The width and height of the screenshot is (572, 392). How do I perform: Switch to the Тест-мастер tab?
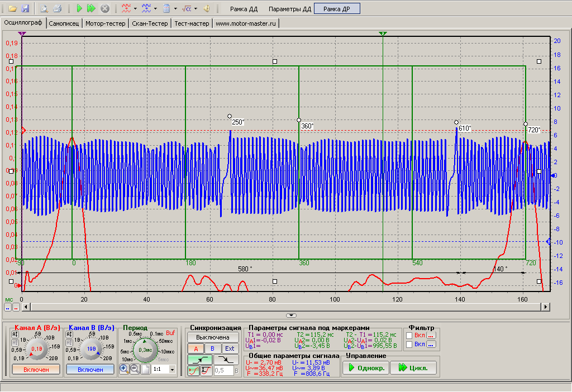coord(192,23)
